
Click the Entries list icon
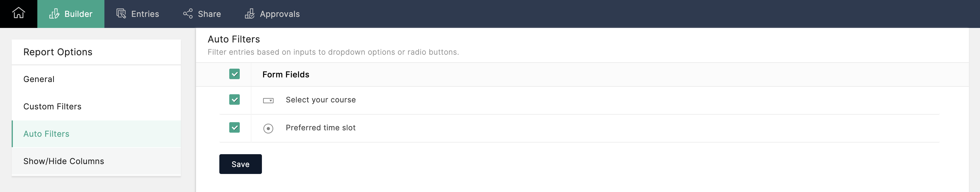[121, 14]
